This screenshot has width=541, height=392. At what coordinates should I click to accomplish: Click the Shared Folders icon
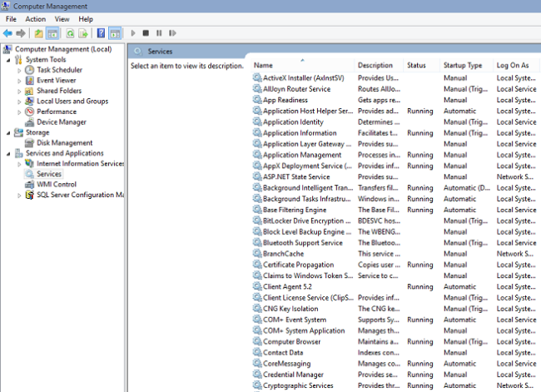tap(30, 91)
